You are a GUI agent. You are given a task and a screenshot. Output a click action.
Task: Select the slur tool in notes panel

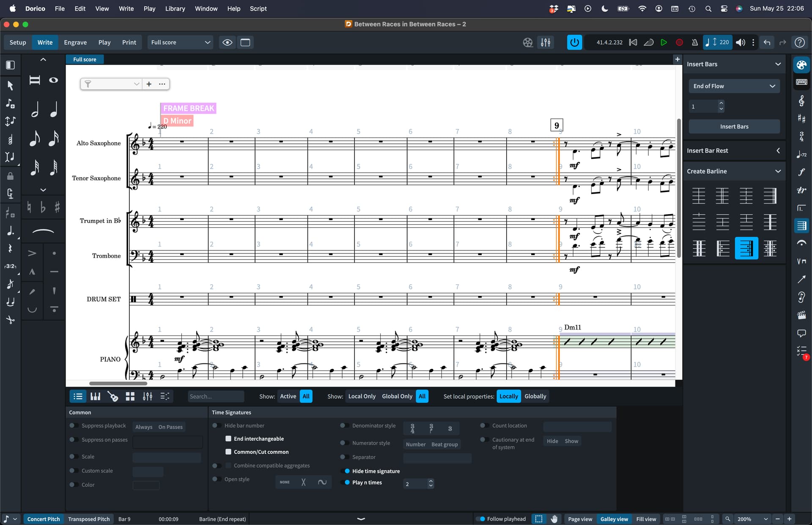point(43,231)
